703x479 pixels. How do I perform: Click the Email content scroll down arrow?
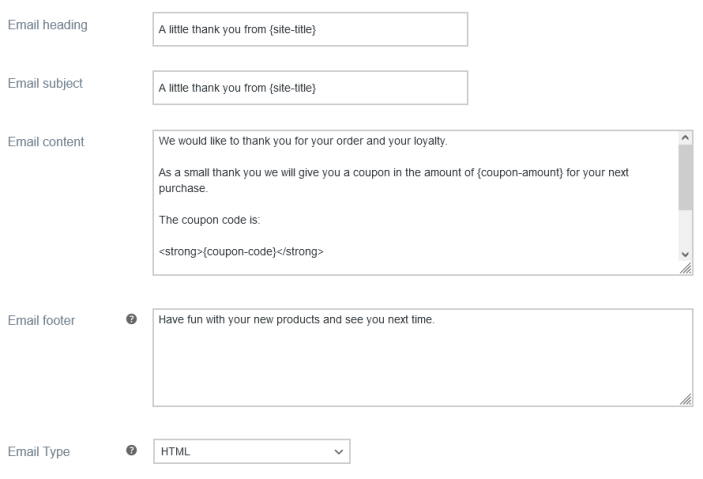pyautogui.click(x=685, y=255)
